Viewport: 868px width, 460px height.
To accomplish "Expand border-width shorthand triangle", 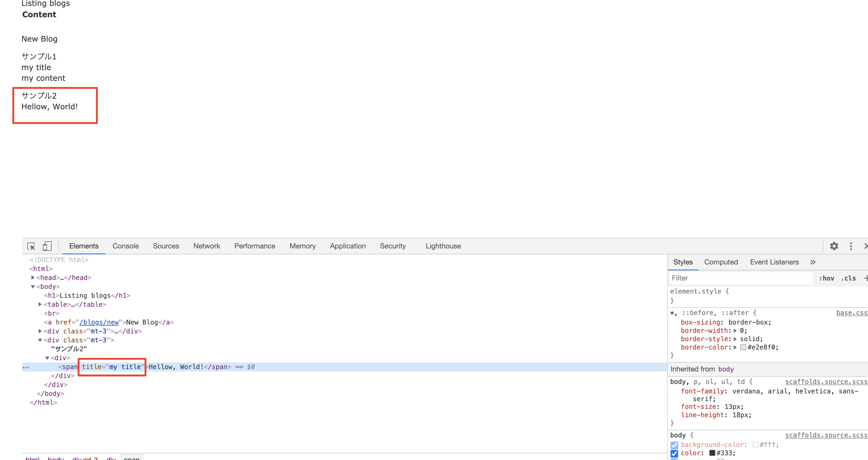I will [735, 331].
